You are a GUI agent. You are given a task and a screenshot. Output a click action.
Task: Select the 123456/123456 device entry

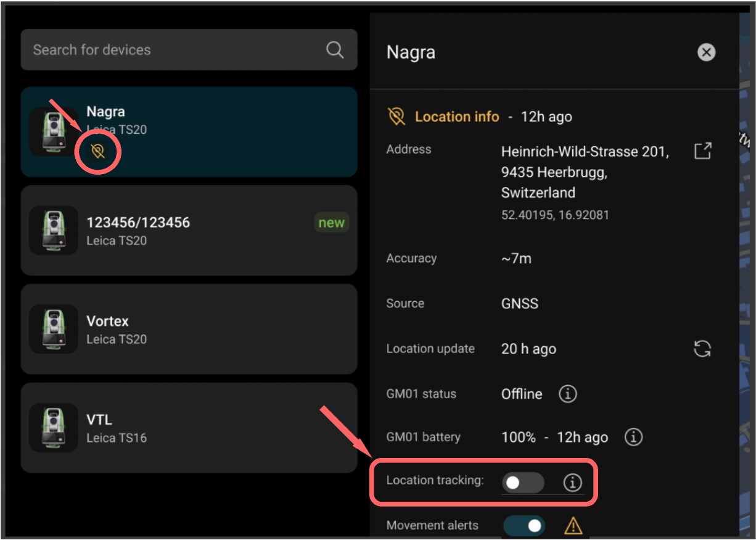point(189,230)
